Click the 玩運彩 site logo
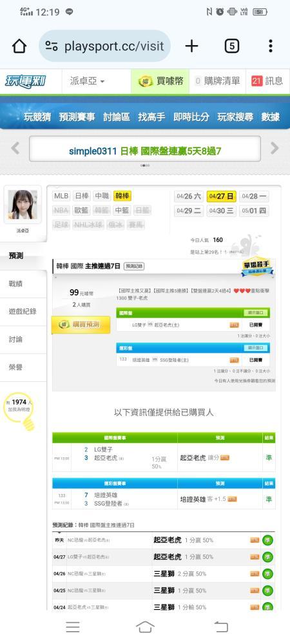Image resolution: width=290 pixels, height=644 pixels. [26, 81]
